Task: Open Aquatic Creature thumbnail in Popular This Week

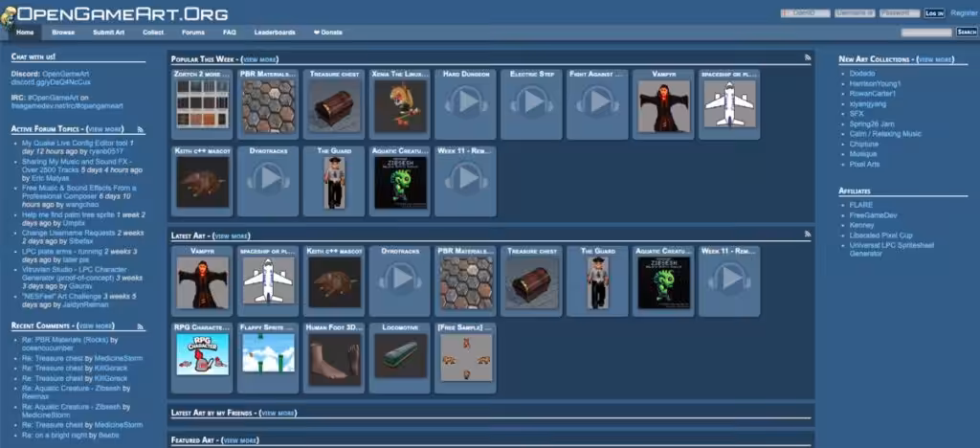Action: pyautogui.click(x=400, y=183)
